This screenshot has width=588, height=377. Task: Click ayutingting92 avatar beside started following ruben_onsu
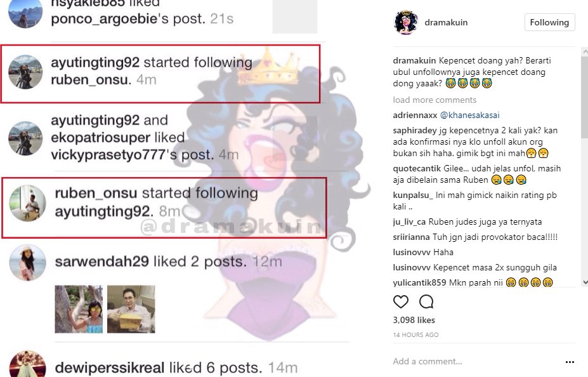25,71
